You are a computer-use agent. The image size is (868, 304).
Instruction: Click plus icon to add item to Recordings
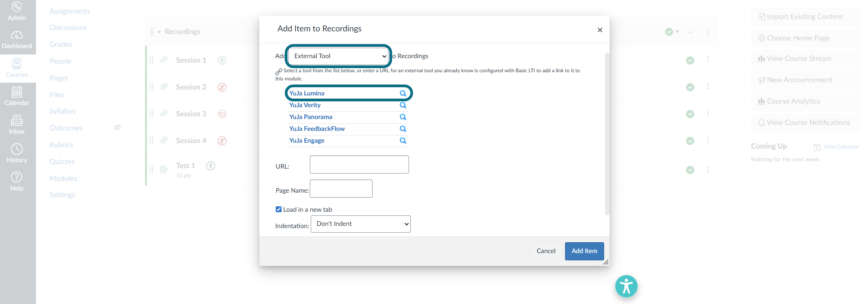click(x=691, y=32)
